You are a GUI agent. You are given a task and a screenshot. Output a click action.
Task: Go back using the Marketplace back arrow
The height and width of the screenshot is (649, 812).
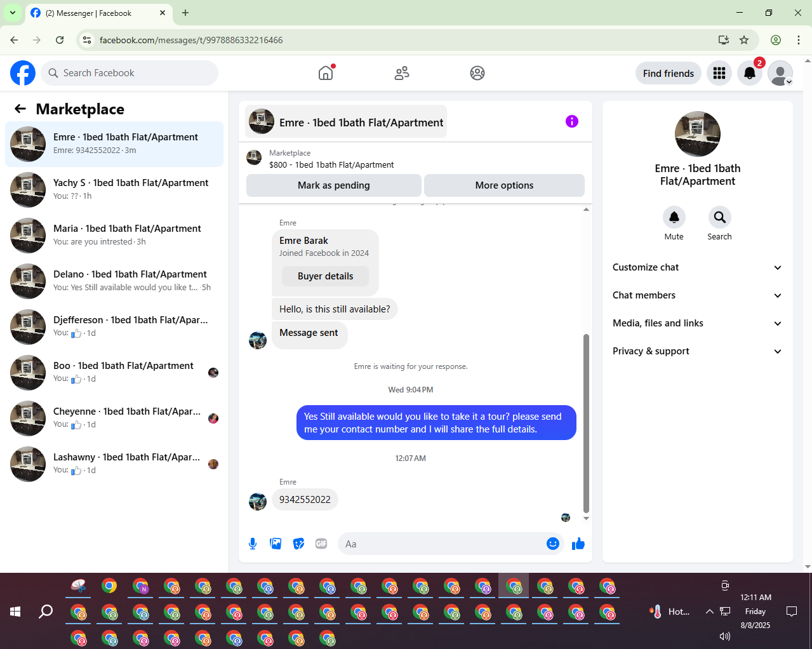tap(20, 109)
